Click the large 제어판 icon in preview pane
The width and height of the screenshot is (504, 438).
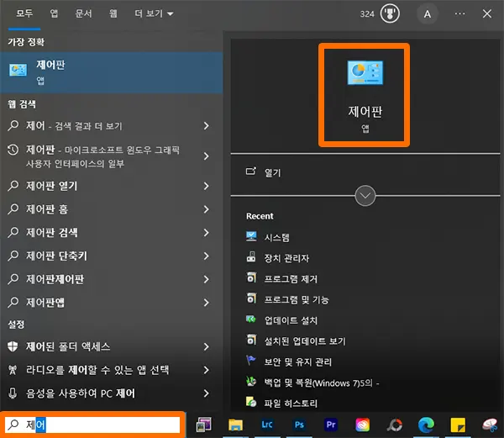[365, 72]
